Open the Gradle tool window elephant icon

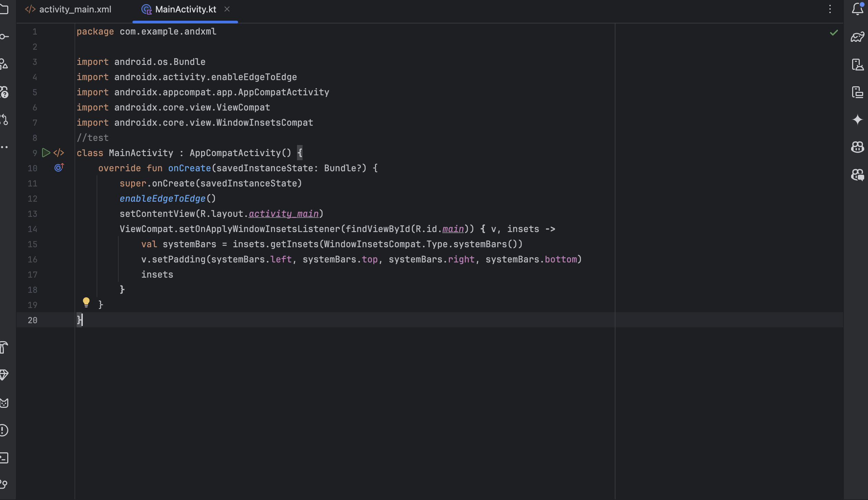click(x=857, y=37)
